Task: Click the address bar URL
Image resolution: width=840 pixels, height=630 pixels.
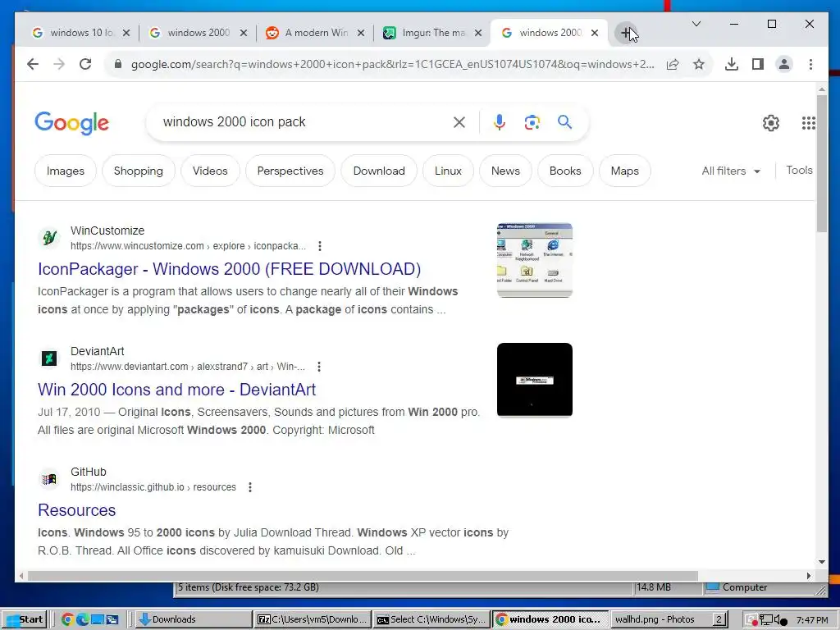Action: tap(393, 64)
